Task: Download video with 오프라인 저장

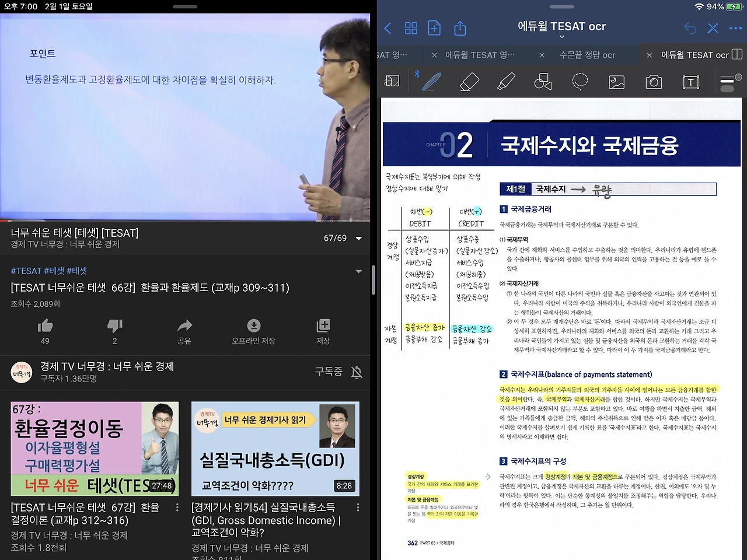Action: click(254, 331)
